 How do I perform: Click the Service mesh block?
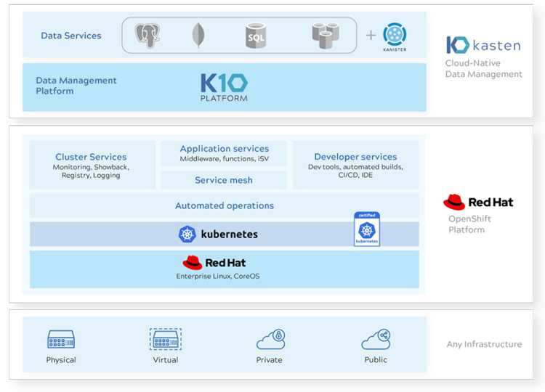click(x=224, y=180)
